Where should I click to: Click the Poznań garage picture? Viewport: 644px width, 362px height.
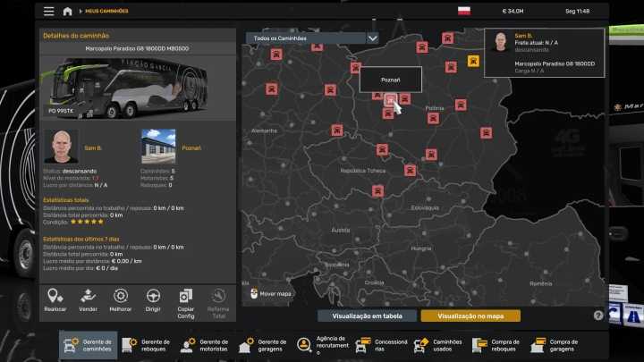[158, 147]
